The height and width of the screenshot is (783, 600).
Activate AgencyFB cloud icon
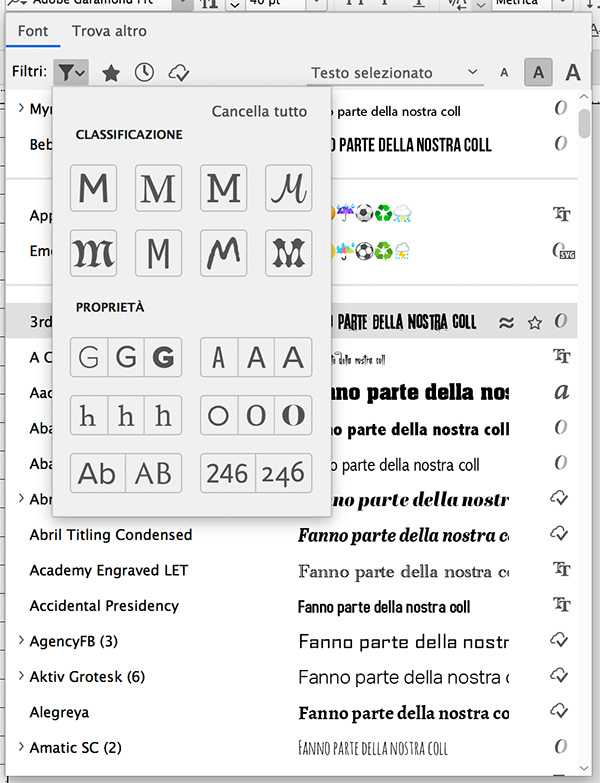pos(559,640)
